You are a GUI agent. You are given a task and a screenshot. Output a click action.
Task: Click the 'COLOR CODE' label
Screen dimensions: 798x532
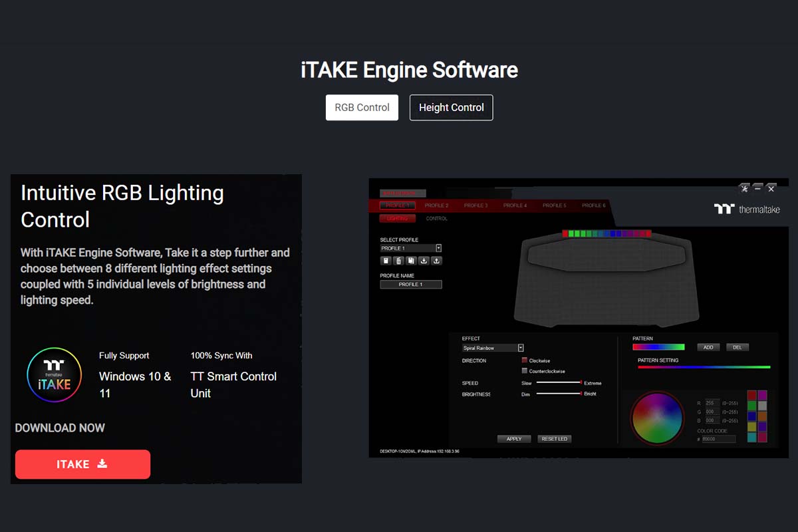click(712, 431)
